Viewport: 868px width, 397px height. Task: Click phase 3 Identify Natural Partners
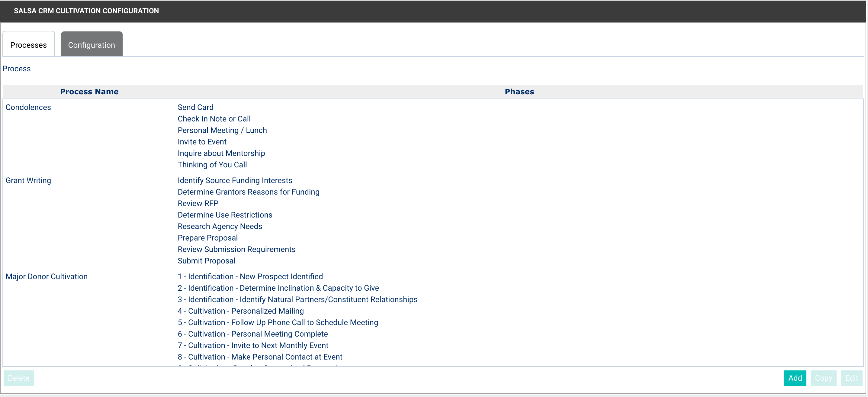click(297, 299)
